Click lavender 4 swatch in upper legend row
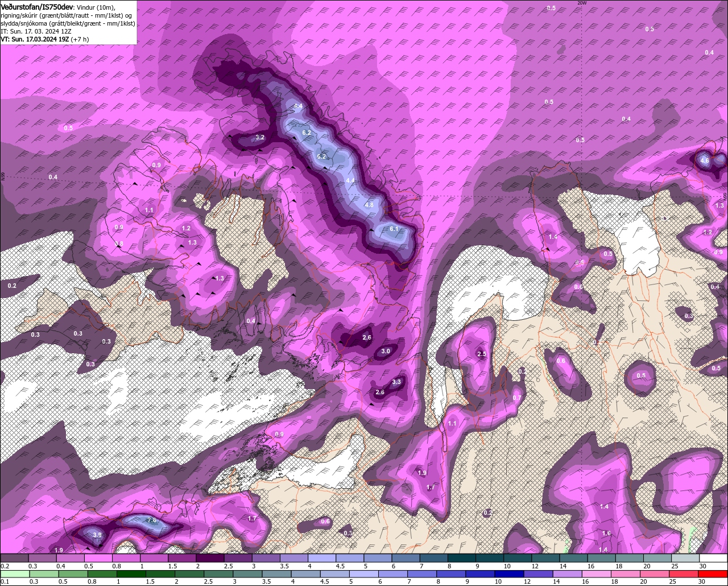This screenshot has width=728, height=586. click(x=322, y=558)
